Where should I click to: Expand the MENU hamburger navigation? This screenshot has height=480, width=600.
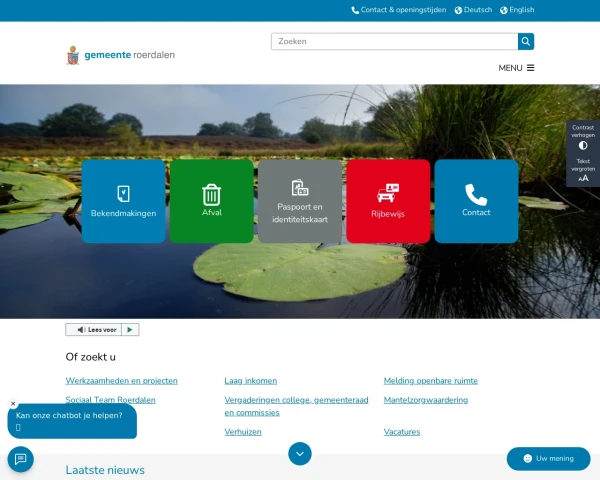516,68
